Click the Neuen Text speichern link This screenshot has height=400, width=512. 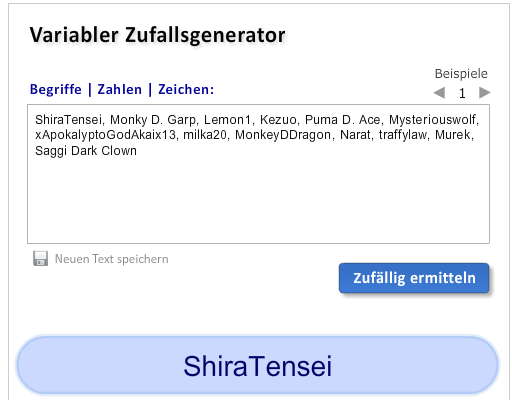(112, 259)
